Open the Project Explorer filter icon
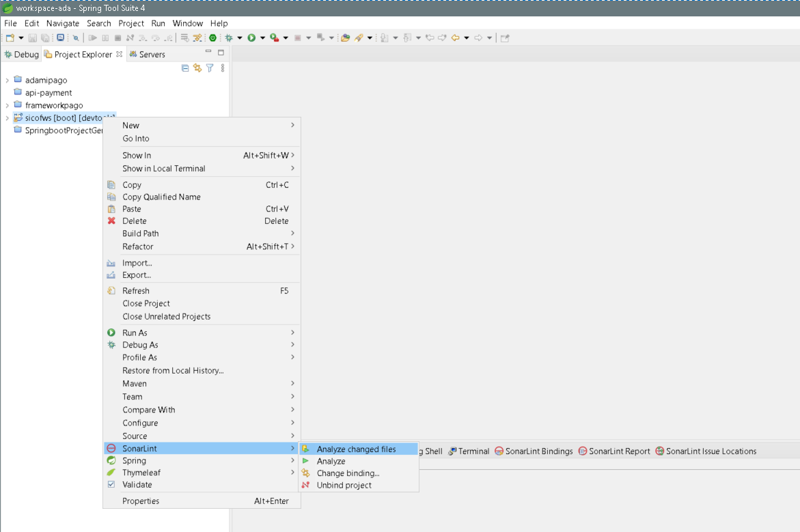This screenshot has width=800, height=532. 210,68
